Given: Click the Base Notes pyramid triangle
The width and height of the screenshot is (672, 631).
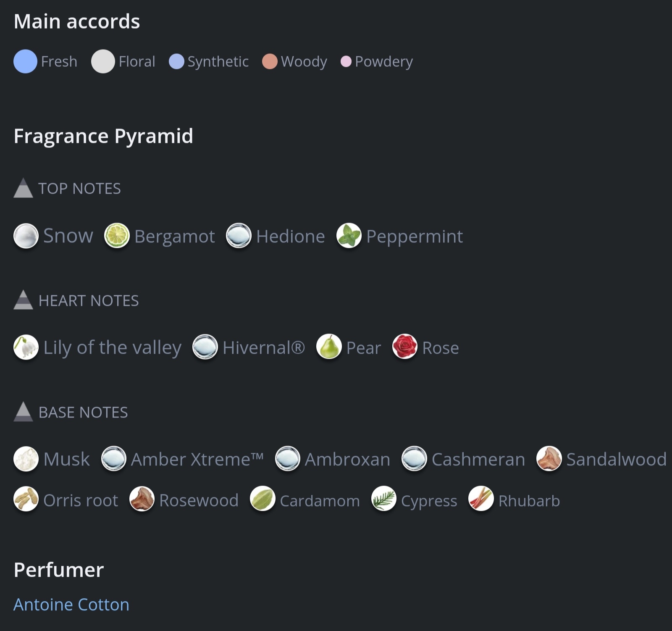Looking at the screenshot, I should pyautogui.click(x=24, y=412).
